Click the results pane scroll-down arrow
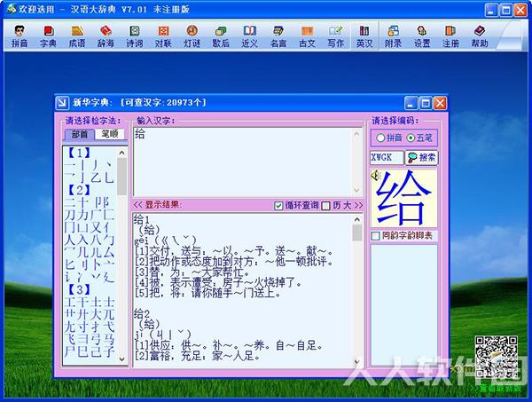 (357, 362)
